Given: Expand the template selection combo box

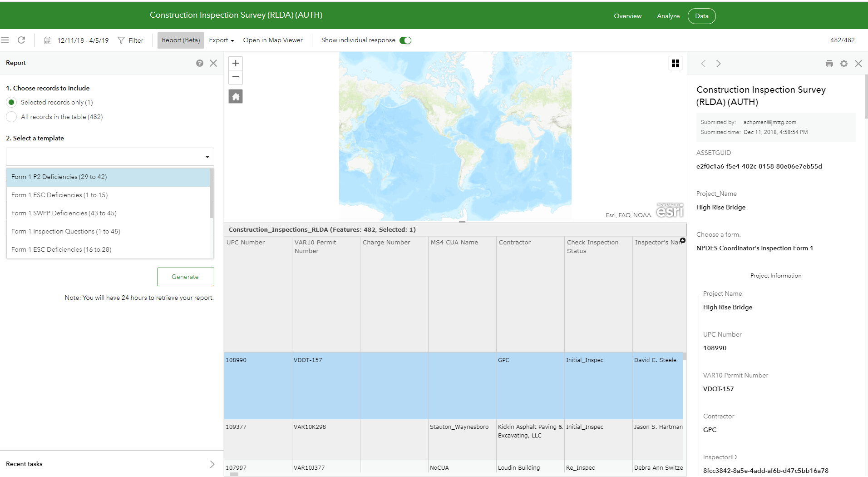Looking at the screenshot, I should coord(110,157).
